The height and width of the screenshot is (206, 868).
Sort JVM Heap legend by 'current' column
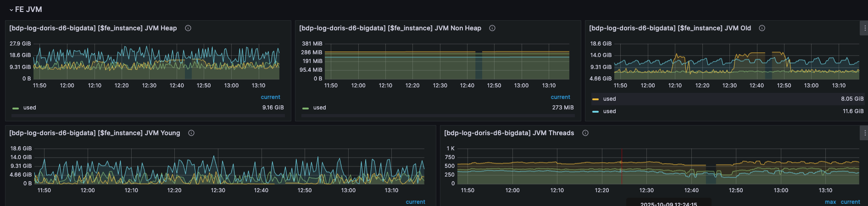tap(270, 97)
